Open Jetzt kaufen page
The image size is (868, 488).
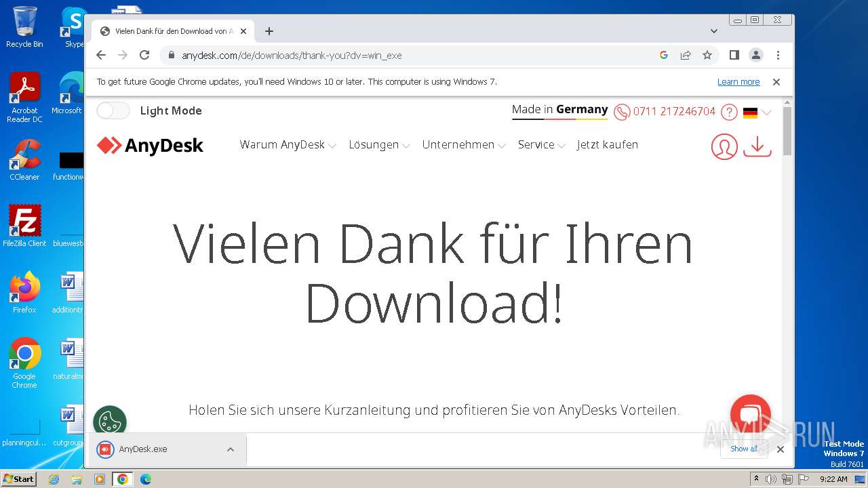coord(608,145)
